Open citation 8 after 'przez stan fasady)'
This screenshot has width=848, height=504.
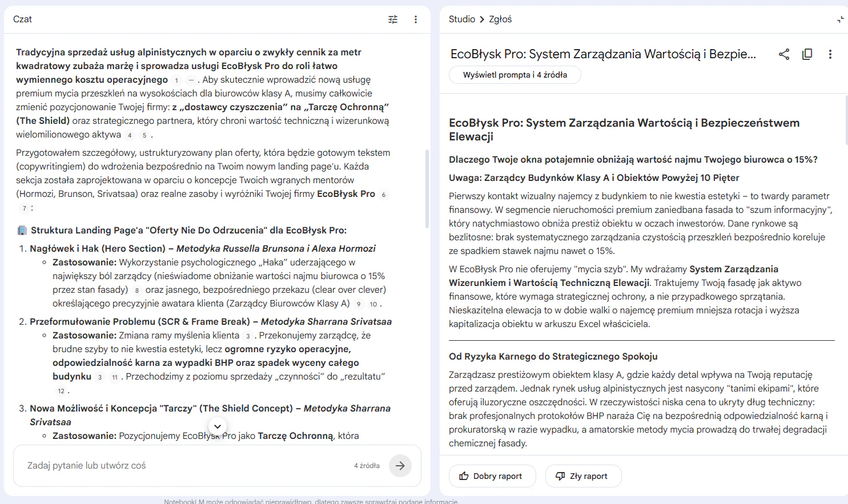tap(137, 291)
